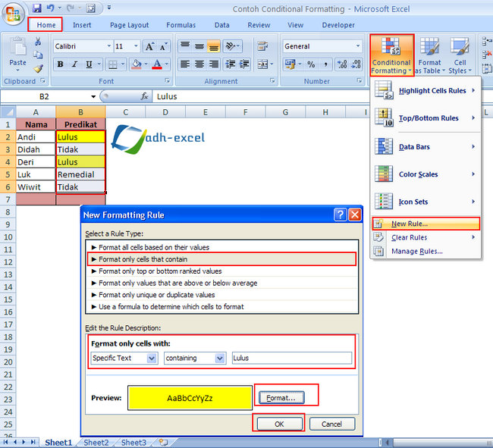Screen dimensions: 493x448
Task: Toggle Bottom Align in Alignment group
Action: pos(213,46)
